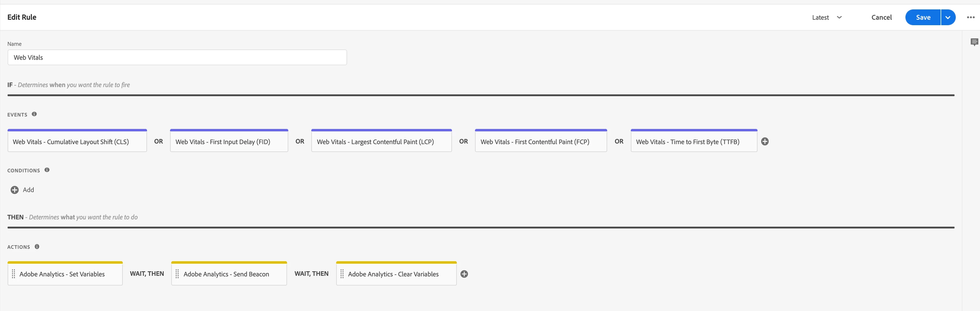The image size is (980, 311).
Task: Open the Events info tooltip icon
Action: coord(34,114)
